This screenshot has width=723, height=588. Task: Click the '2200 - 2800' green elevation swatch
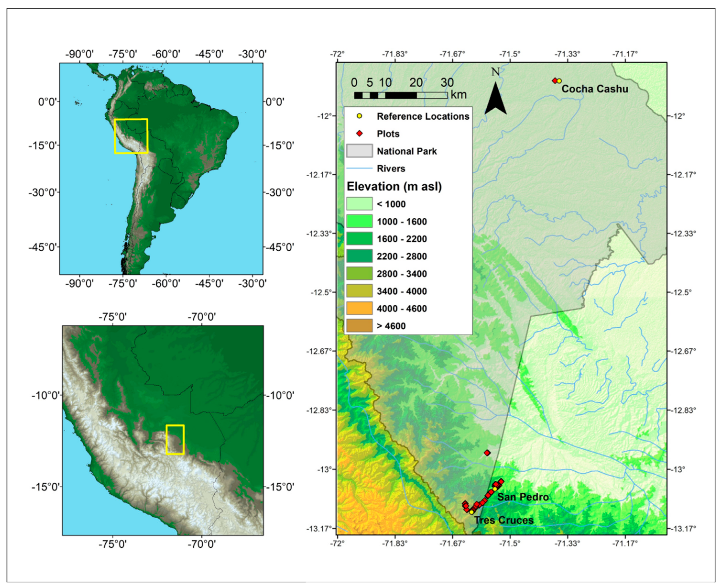pyautogui.click(x=359, y=256)
